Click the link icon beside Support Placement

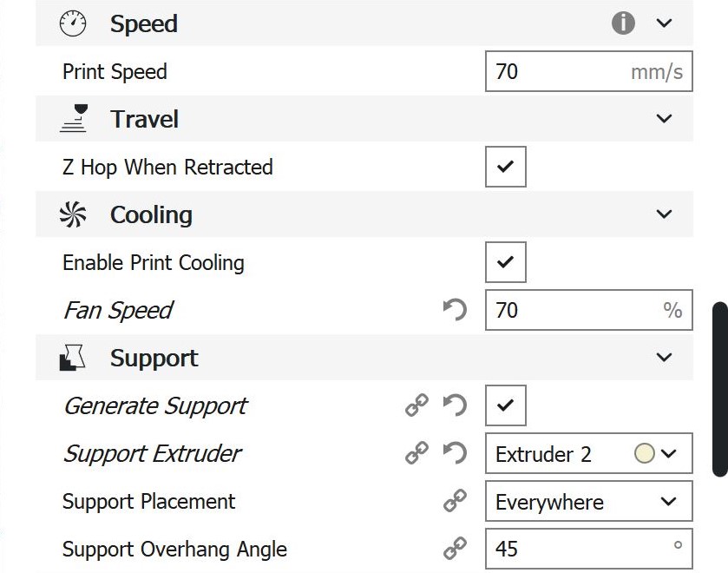(x=455, y=501)
